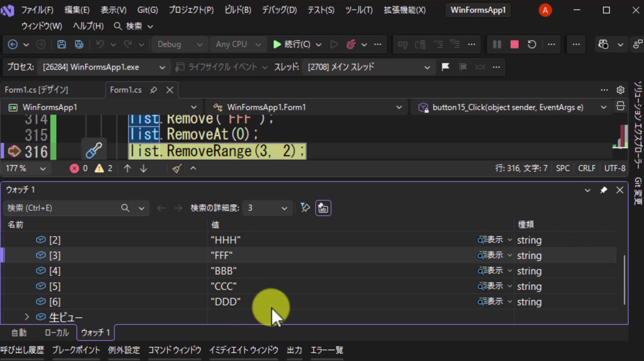Click the flag threads icon
The height and width of the screenshot is (361, 644).
pyautogui.click(x=445, y=67)
